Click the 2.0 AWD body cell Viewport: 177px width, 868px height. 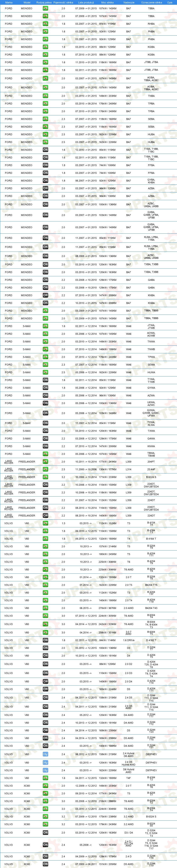(x=129, y=608)
